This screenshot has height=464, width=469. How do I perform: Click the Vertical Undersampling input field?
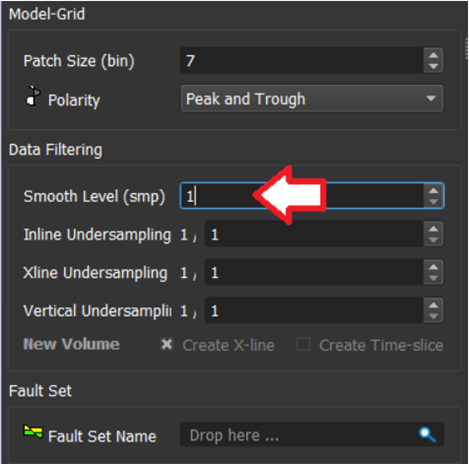pos(314,310)
